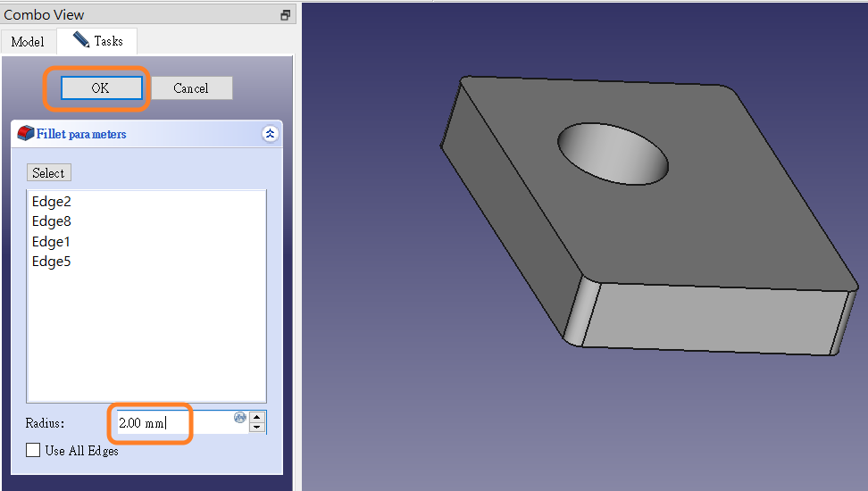Click the circular hole in the 3D part
868x491 pixels.
[x=613, y=154]
